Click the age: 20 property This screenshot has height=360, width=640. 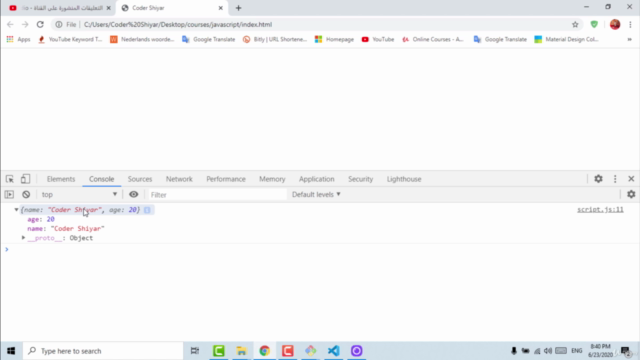pos(41,219)
